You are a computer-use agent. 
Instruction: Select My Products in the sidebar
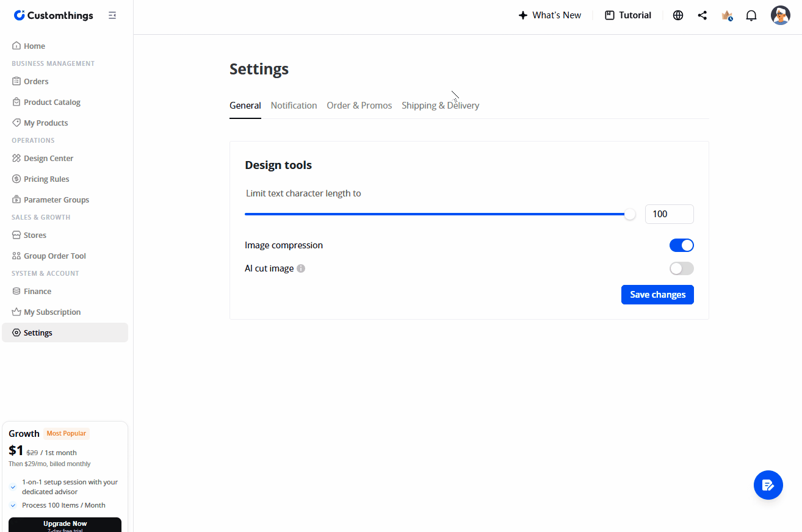65,123
